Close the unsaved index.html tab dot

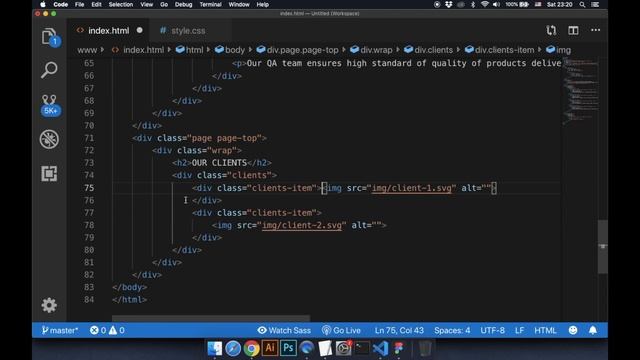click(140, 30)
